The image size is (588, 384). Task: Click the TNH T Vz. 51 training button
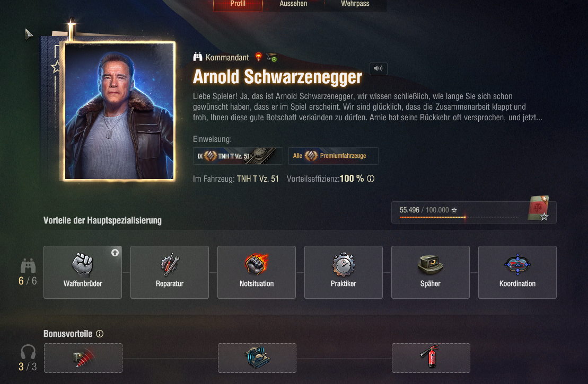point(238,156)
